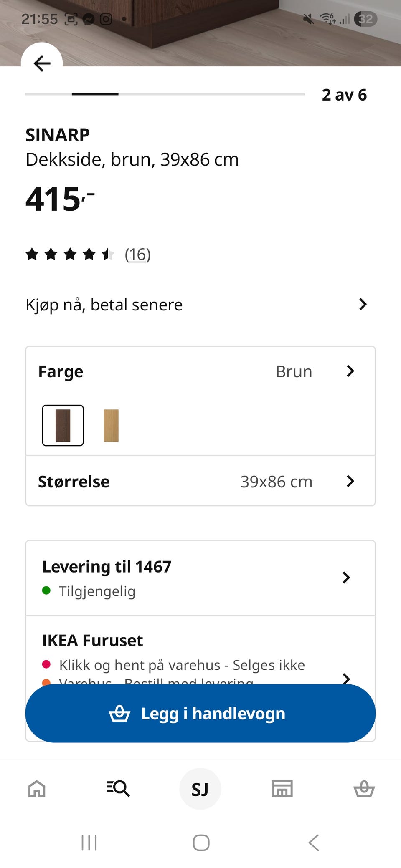Open the store warehouse icon
The width and height of the screenshot is (401, 868).
point(282,789)
